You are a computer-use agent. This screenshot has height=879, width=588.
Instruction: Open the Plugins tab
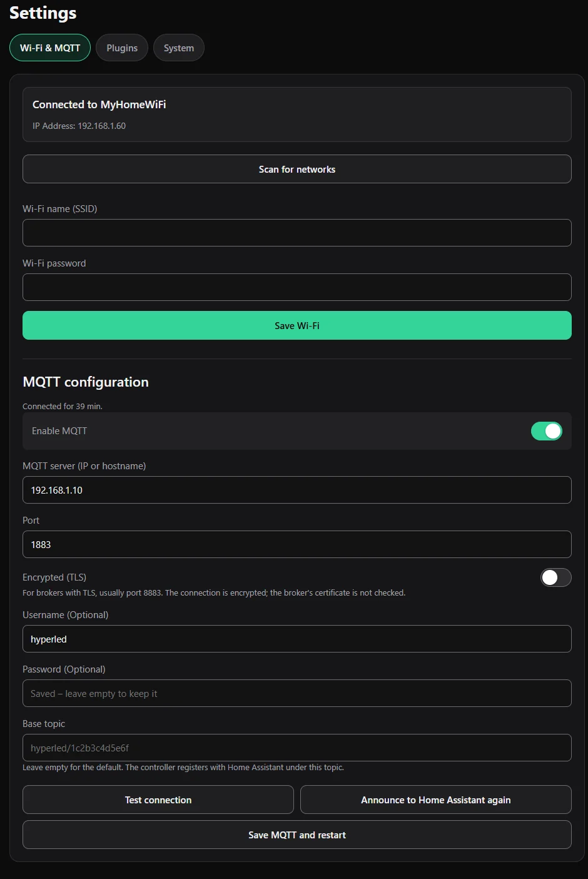[122, 48]
